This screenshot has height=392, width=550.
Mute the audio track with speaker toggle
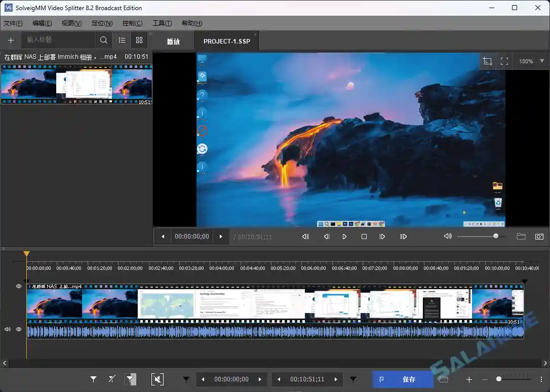point(7,329)
